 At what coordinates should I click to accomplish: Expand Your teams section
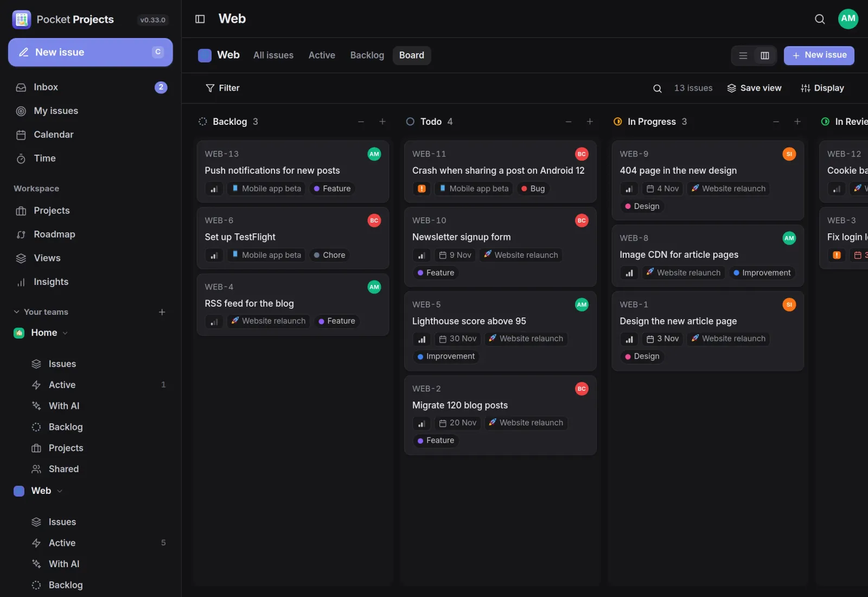pyautogui.click(x=41, y=312)
